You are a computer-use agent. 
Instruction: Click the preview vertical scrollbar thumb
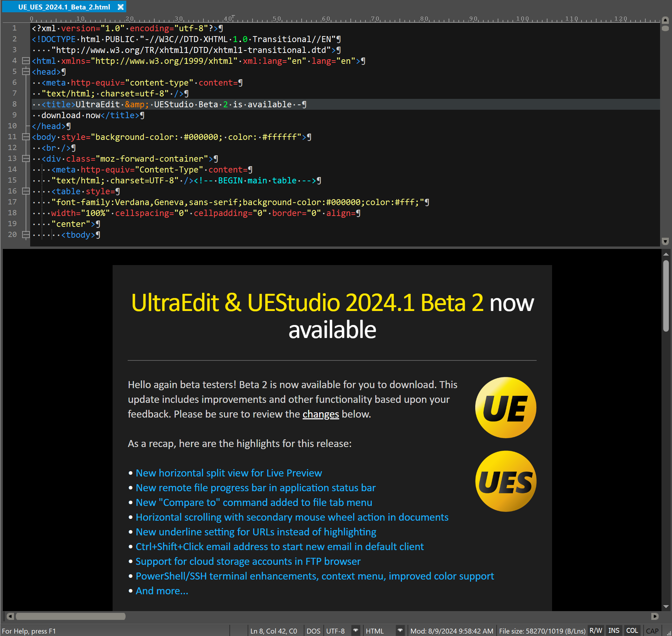pyautogui.click(x=666, y=296)
